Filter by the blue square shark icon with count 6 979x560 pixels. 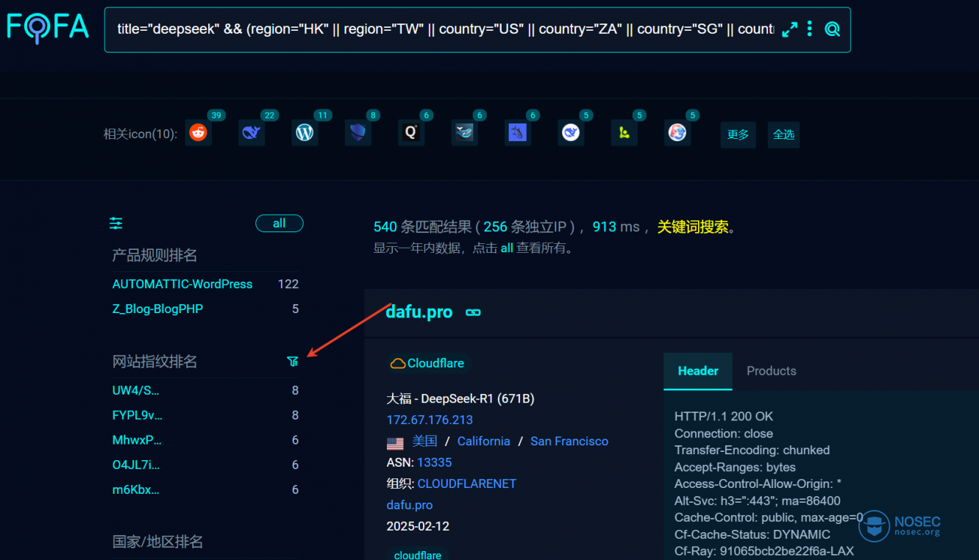518,132
